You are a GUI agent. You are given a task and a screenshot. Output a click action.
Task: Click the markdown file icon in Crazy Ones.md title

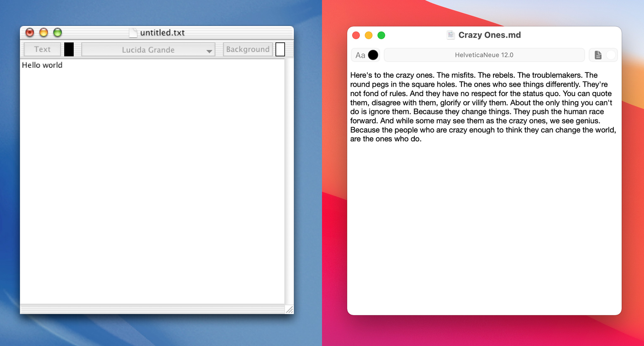point(451,35)
